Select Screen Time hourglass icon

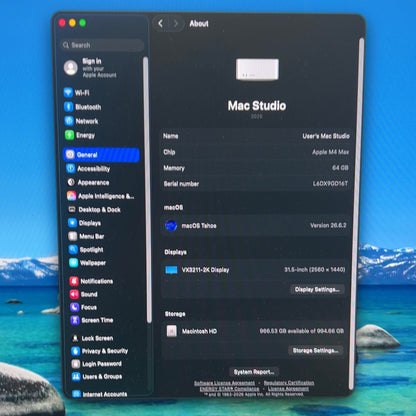(x=75, y=320)
